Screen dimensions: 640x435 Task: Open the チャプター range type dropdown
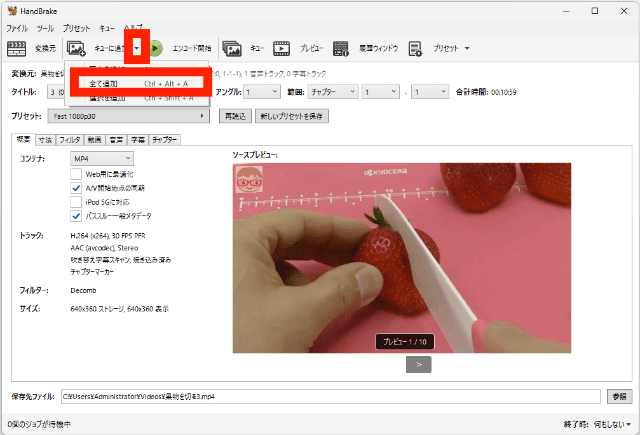tap(333, 92)
